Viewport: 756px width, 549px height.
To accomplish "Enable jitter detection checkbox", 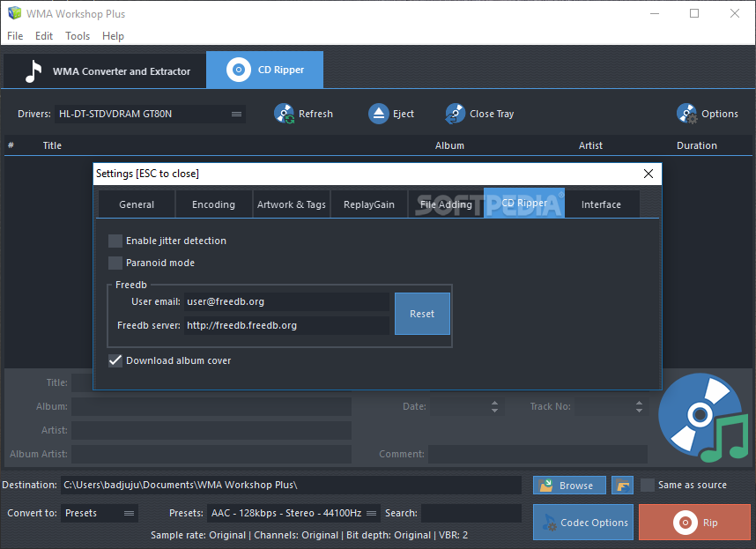I will pyautogui.click(x=115, y=241).
